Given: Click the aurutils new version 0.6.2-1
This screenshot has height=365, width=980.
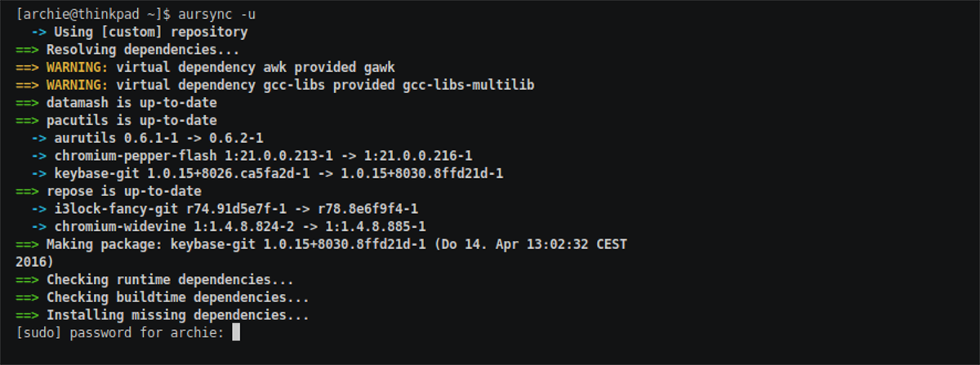Looking at the screenshot, I should 235,138.
